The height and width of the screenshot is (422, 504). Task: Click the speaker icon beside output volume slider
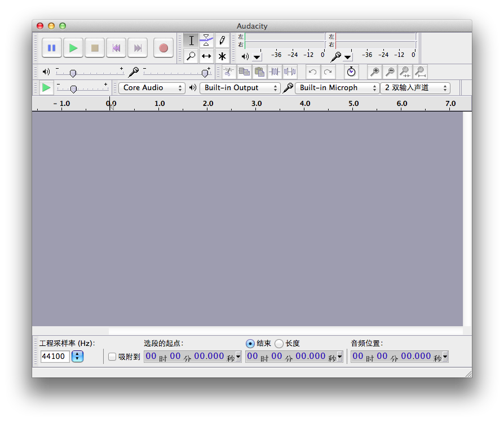pos(46,72)
